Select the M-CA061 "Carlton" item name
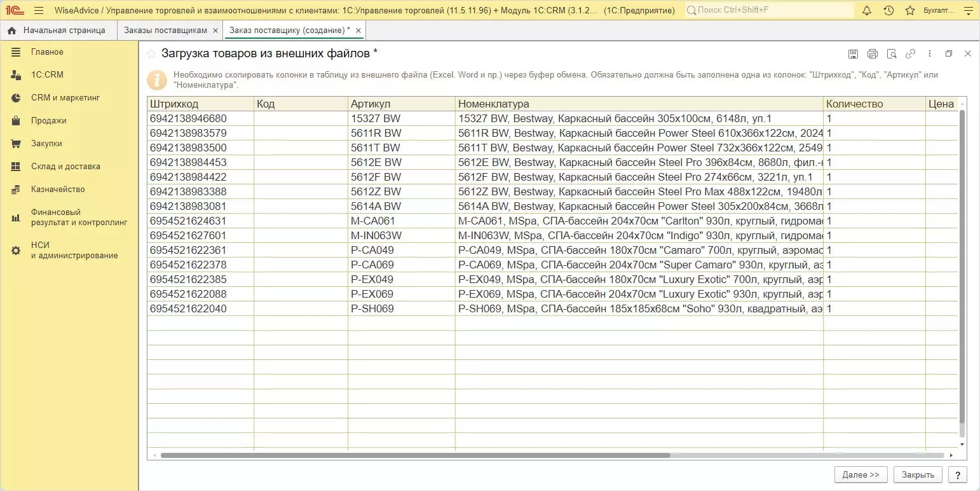 coord(639,221)
